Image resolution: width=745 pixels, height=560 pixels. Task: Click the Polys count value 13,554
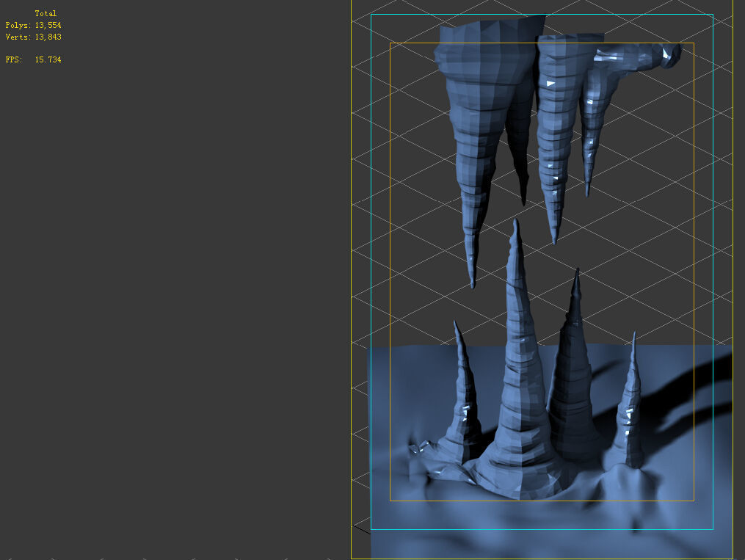click(x=48, y=25)
